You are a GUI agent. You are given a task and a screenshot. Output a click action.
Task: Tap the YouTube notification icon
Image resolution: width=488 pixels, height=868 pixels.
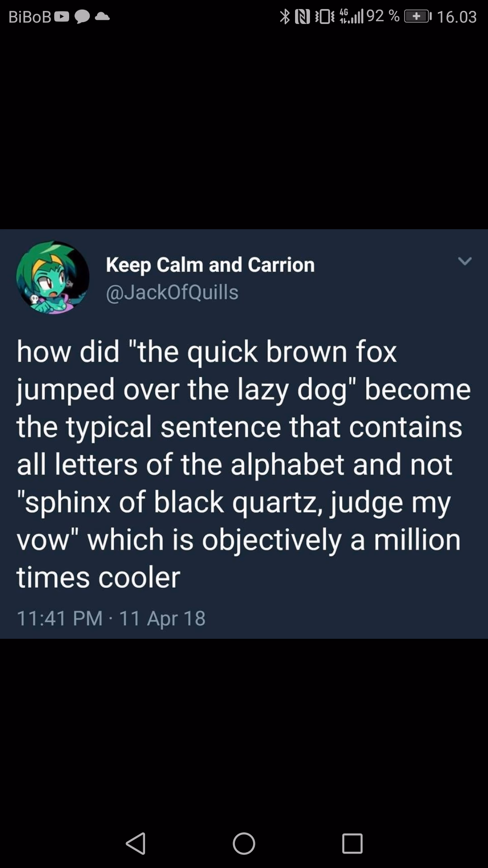[62, 17]
